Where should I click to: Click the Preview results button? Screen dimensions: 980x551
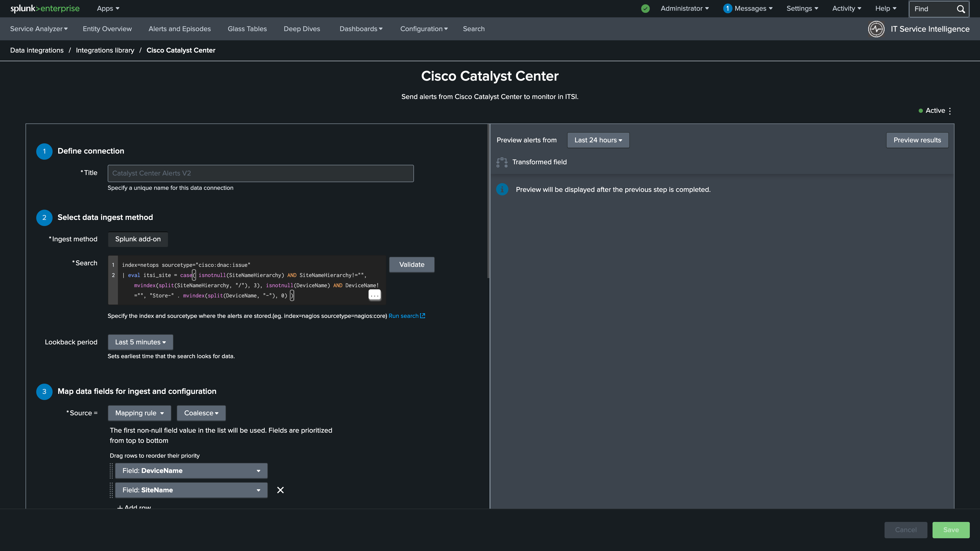(x=917, y=140)
